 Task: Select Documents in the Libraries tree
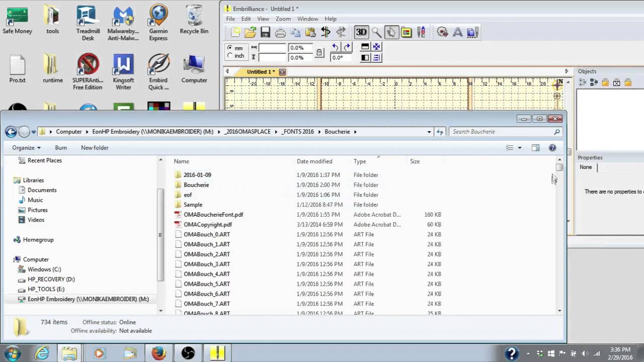coord(42,190)
